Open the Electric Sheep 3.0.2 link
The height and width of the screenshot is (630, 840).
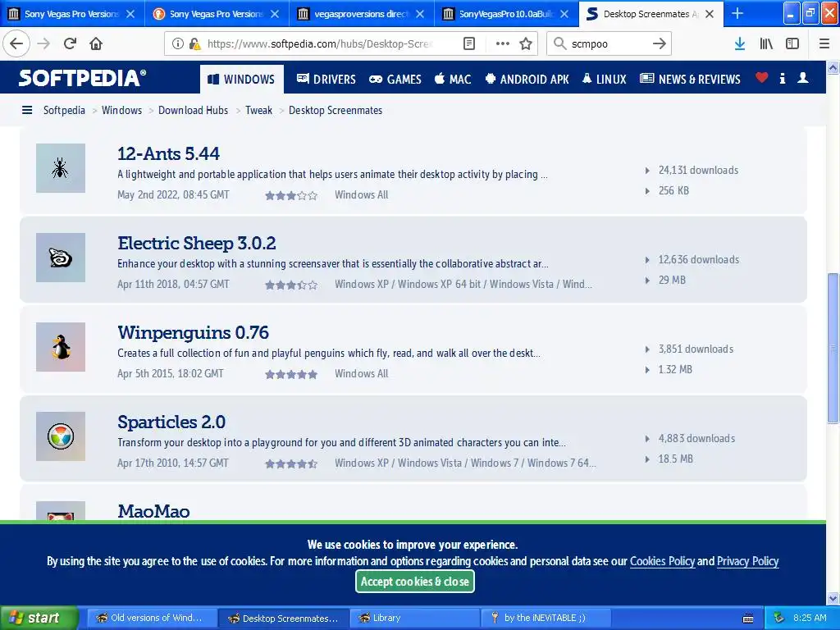point(197,243)
